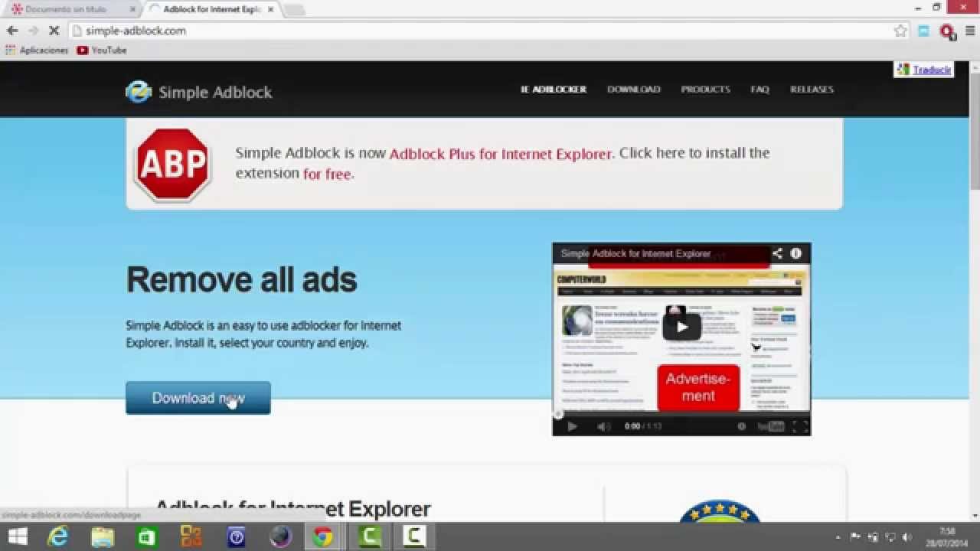Play the video using the center play button

(681, 327)
